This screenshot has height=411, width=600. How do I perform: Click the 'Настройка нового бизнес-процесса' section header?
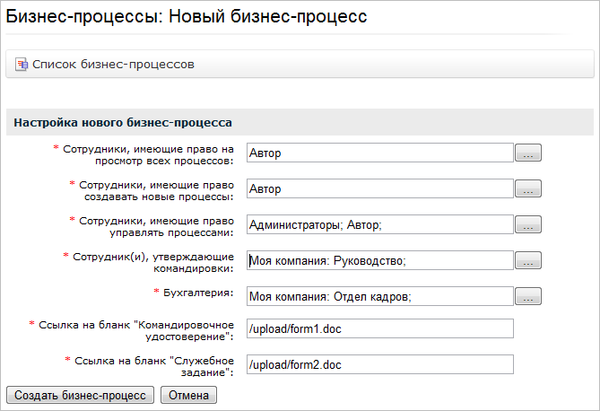[121, 122]
